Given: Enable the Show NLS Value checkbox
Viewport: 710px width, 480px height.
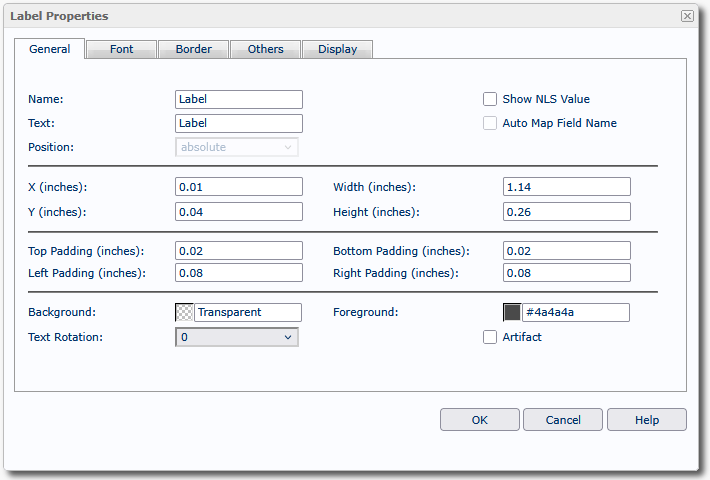Looking at the screenshot, I should pyautogui.click(x=490, y=99).
